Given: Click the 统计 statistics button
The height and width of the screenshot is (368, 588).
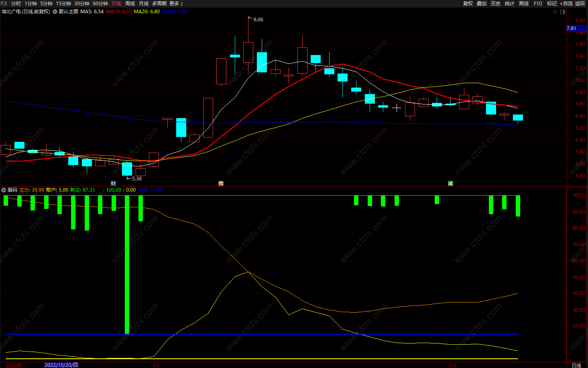Looking at the screenshot, I should click(x=510, y=4).
